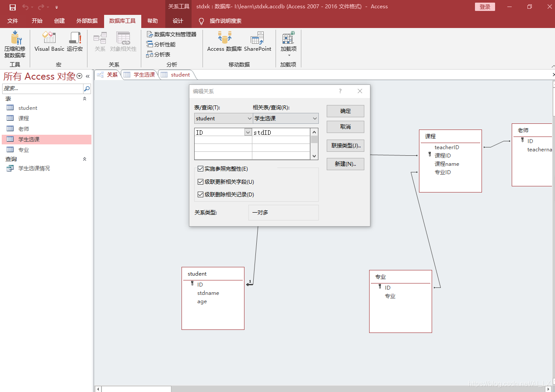Open 所有 Access 对象 pane menu arrow

[x=79, y=76]
